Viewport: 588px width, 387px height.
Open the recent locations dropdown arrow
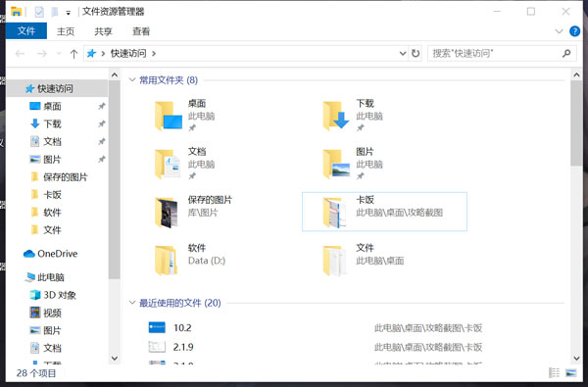pos(59,54)
